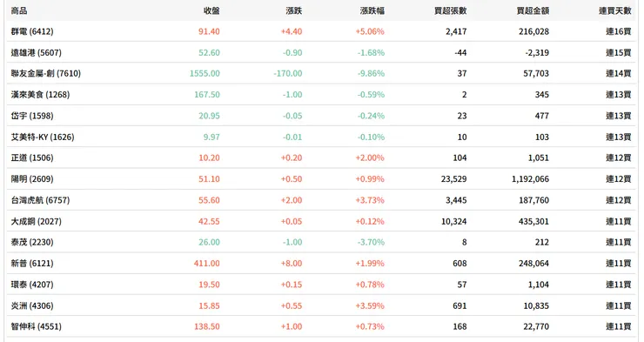Open stock 智伸科 (4551)
Image resolution: width=644 pixels, height=342 pixels.
coord(37,327)
